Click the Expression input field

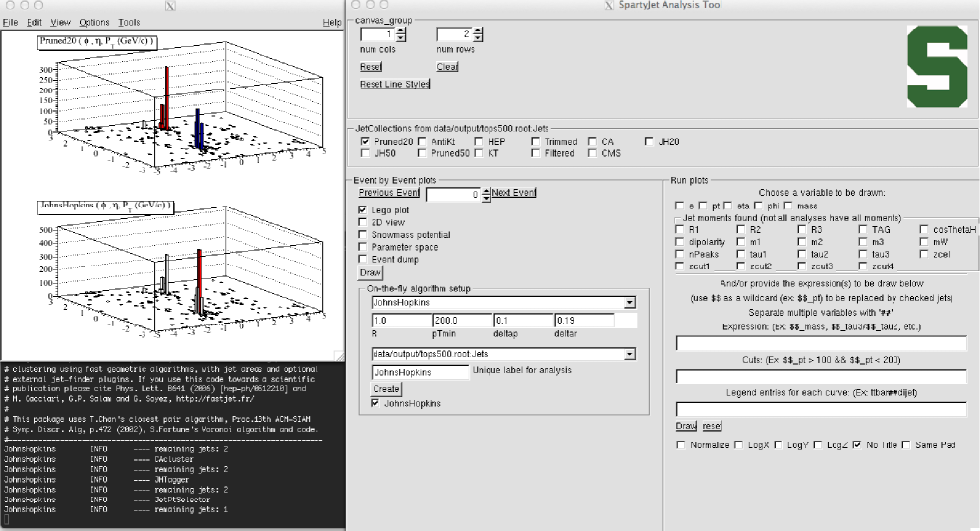click(824, 343)
